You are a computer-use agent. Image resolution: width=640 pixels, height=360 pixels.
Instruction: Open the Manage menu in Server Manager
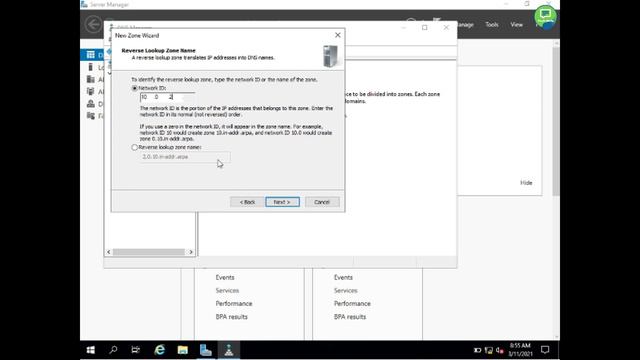click(x=465, y=24)
